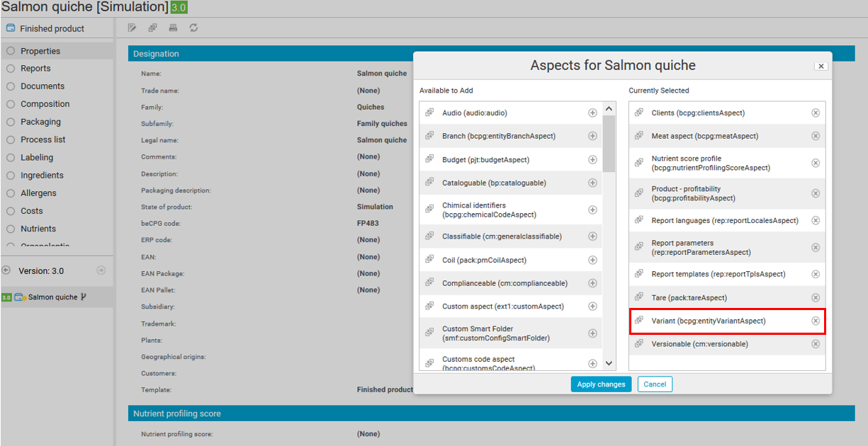
Task: Cancel the Aspects dialog
Action: pyautogui.click(x=655, y=384)
